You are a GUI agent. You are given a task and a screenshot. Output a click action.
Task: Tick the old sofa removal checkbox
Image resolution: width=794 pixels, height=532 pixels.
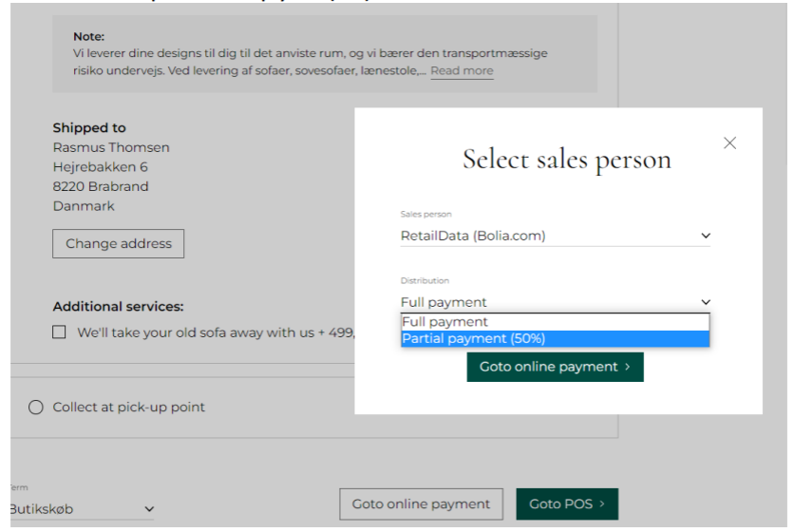tap(60, 332)
